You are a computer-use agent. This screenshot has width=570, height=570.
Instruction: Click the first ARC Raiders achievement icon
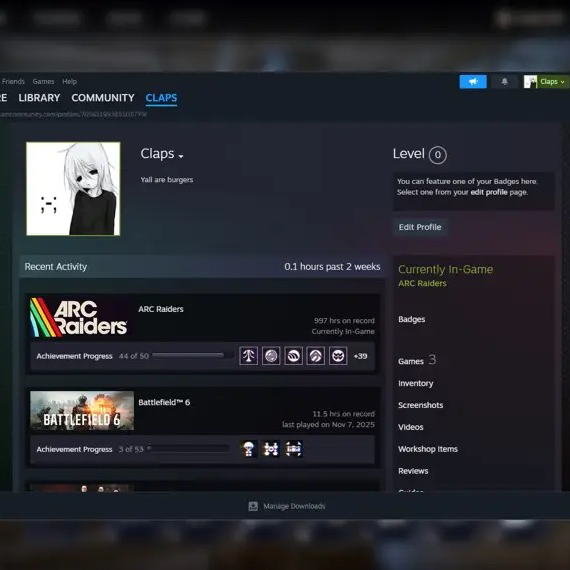pyautogui.click(x=249, y=356)
